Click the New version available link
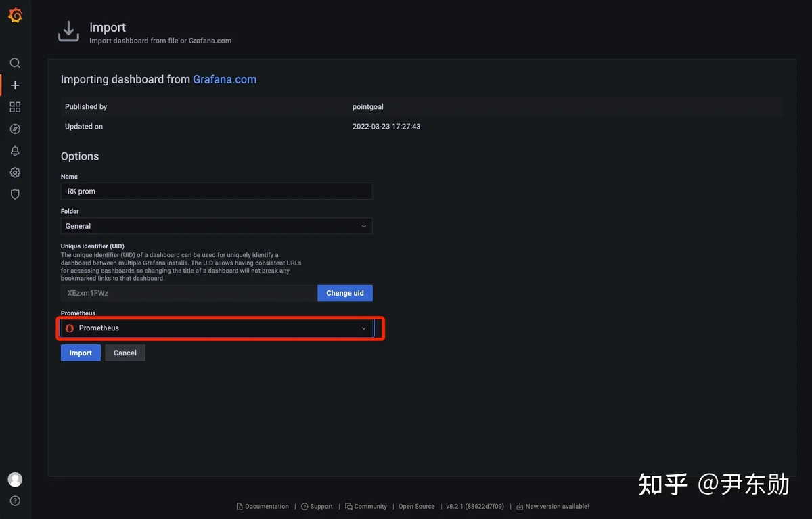This screenshot has height=519, width=812. pyautogui.click(x=553, y=506)
